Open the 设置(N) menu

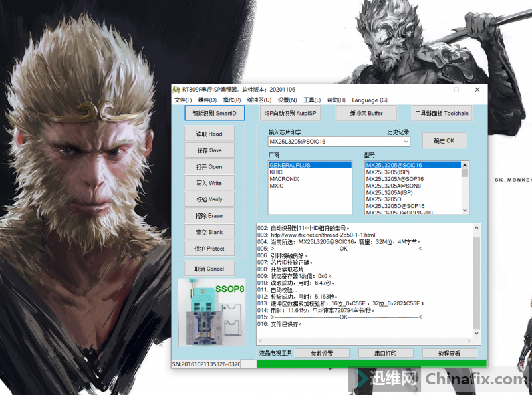tap(287, 100)
